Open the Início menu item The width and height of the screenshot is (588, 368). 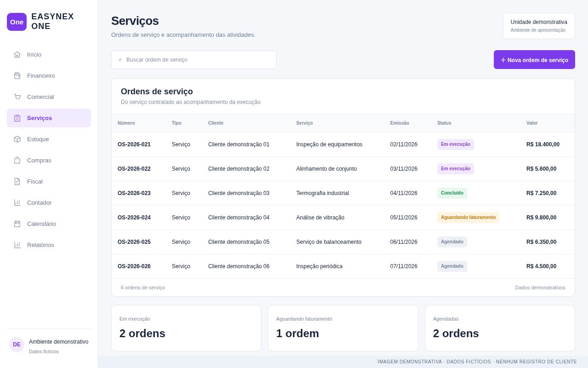click(49, 54)
